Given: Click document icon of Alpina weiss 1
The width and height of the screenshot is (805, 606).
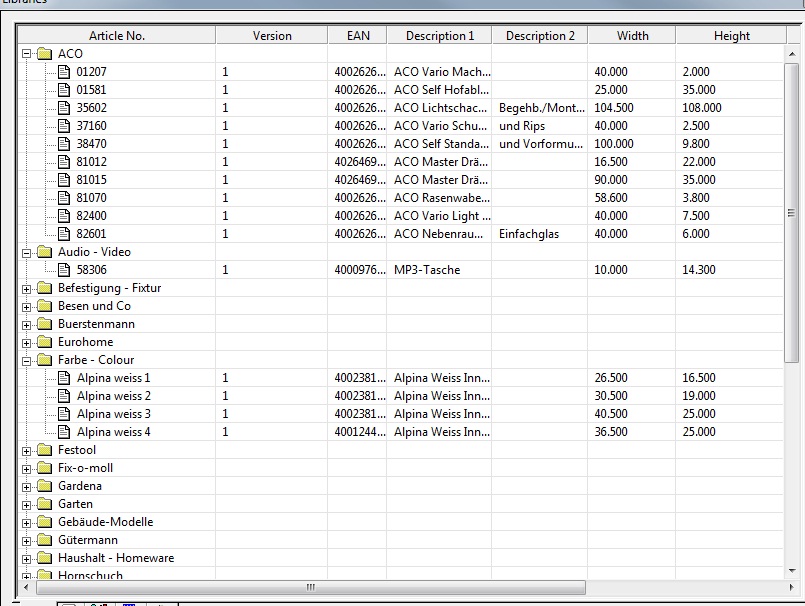Looking at the screenshot, I should (64, 377).
